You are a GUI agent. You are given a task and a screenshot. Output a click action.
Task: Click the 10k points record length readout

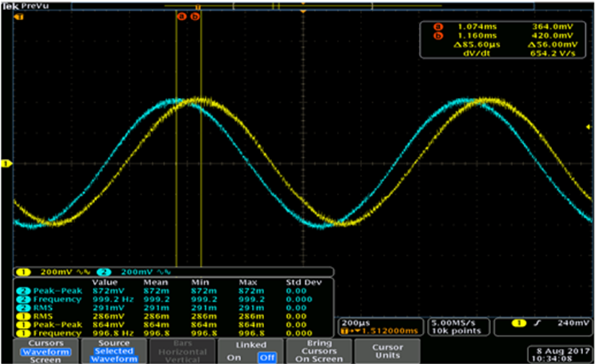456,332
